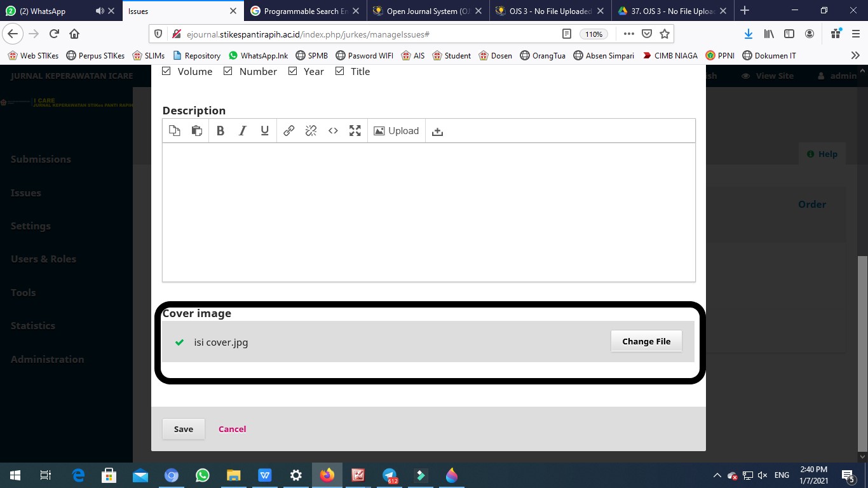Image resolution: width=868 pixels, height=488 pixels.
Task: Click the underline formatting icon
Action: [x=265, y=131]
